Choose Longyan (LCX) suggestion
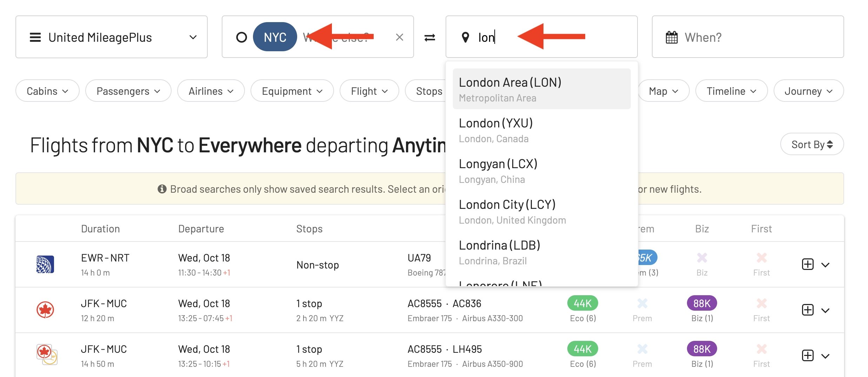868x377 pixels. pyautogui.click(x=542, y=171)
